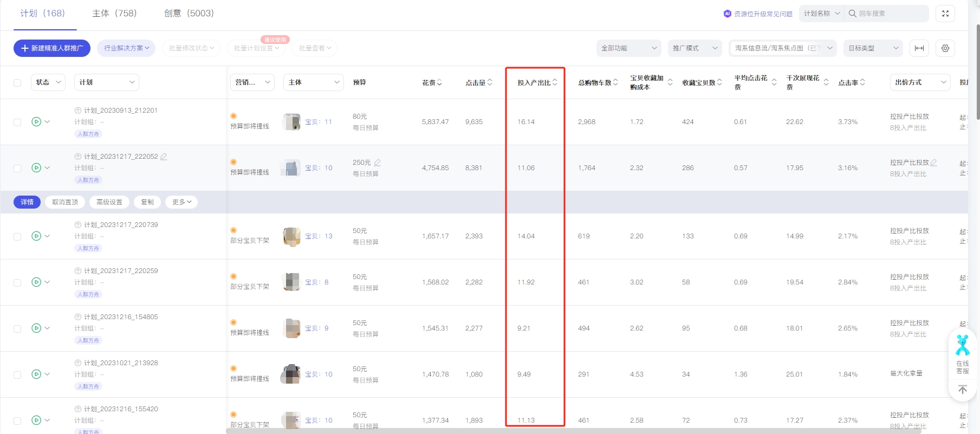Image resolution: width=980 pixels, height=434 pixels.
Task: Open the 淘系信息流/淘系焦点图 dropdown
Action: point(783,48)
